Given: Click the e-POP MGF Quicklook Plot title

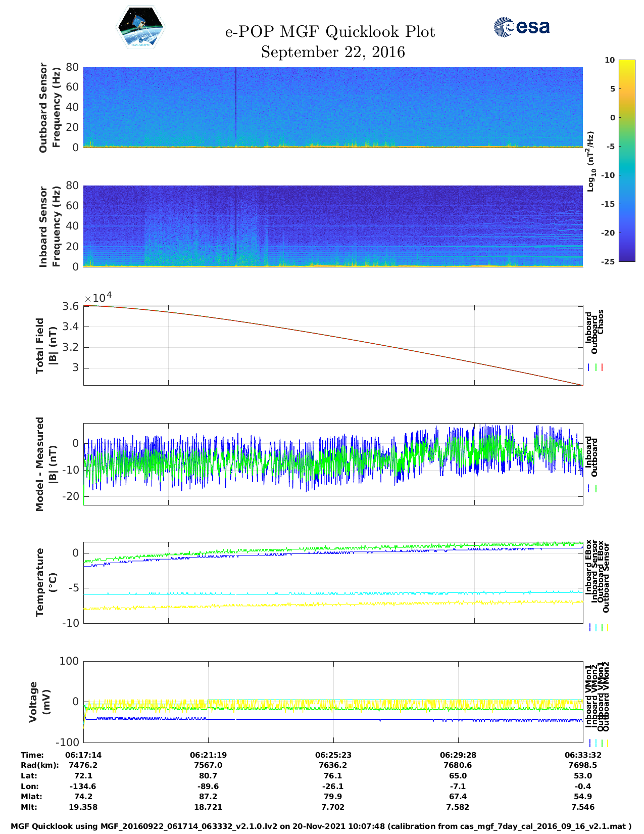Looking at the screenshot, I should click(x=330, y=32).
